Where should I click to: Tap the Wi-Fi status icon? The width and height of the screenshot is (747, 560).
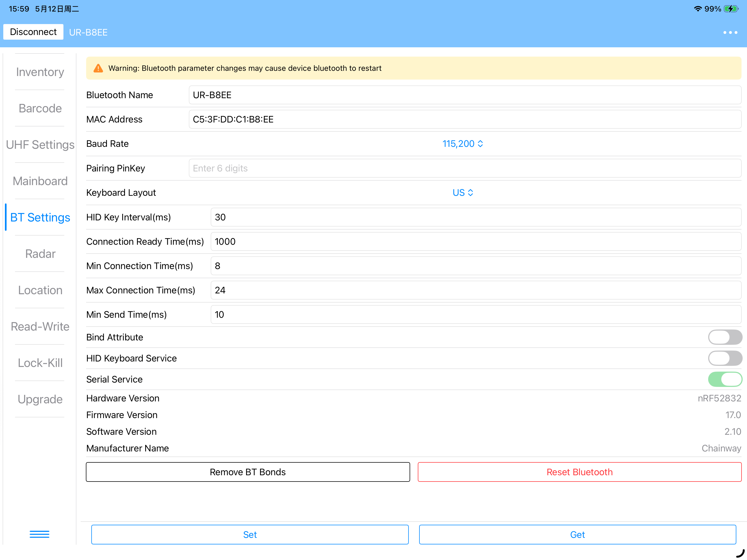[x=698, y=9]
